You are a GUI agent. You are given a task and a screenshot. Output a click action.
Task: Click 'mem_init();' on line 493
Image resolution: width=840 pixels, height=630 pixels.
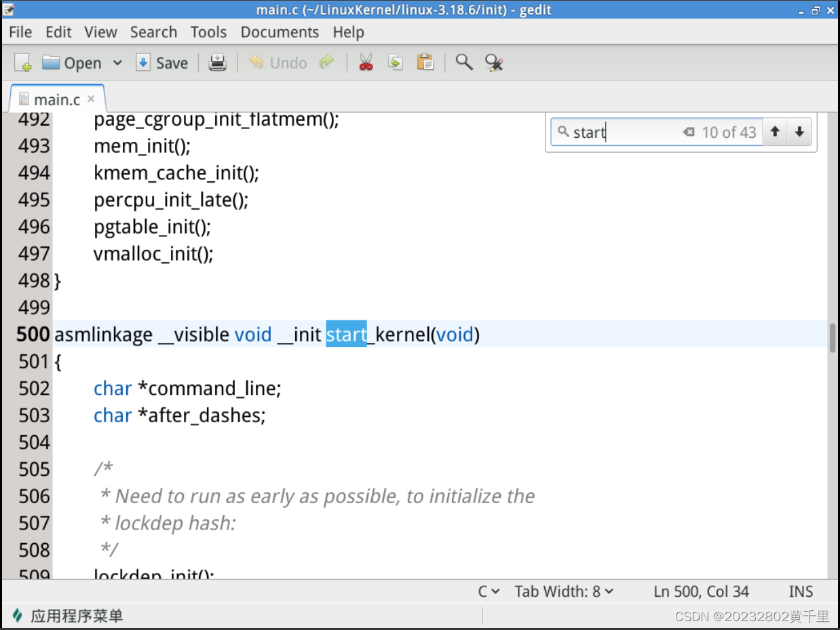(142, 146)
